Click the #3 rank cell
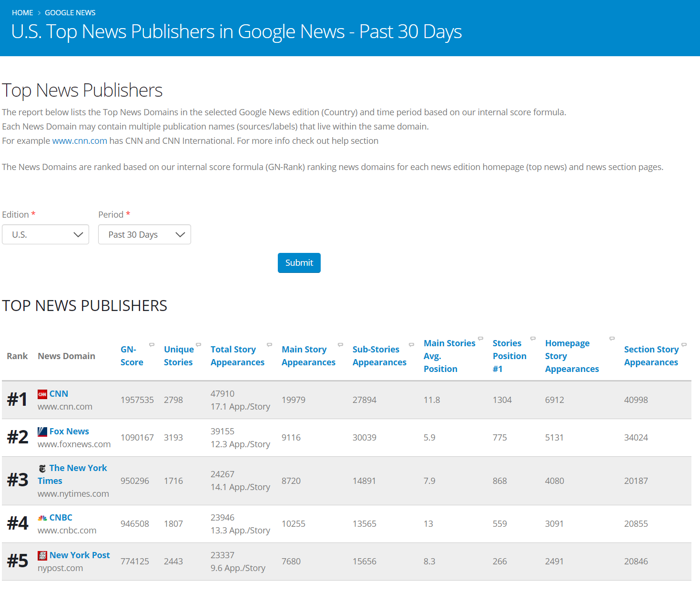Screen dimensions: 700x592 tap(18, 480)
